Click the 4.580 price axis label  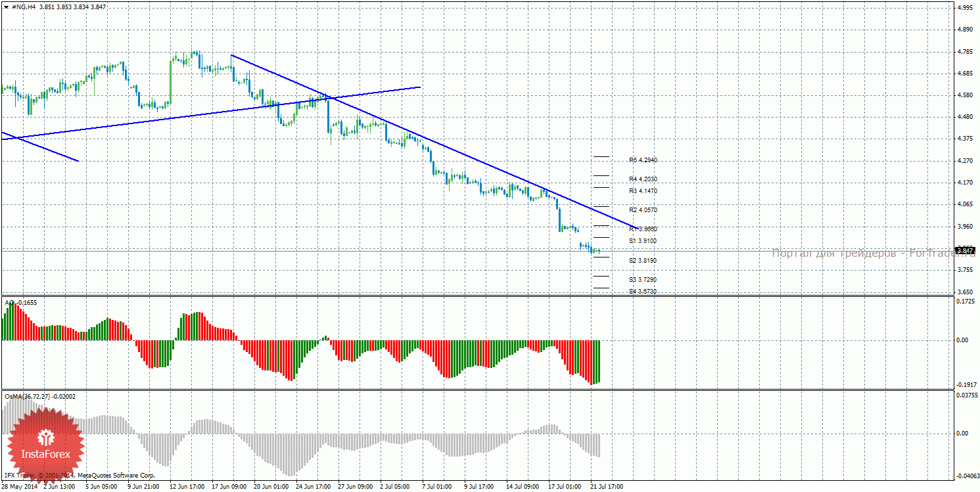965,95
